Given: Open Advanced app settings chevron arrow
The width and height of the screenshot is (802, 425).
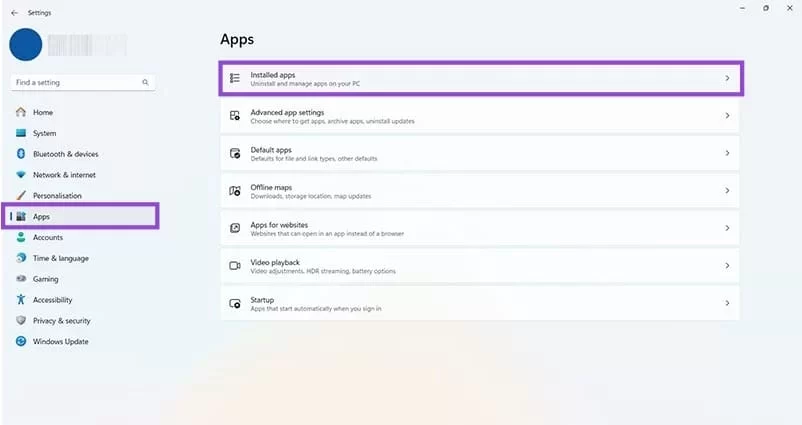Looking at the screenshot, I should [727, 116].
